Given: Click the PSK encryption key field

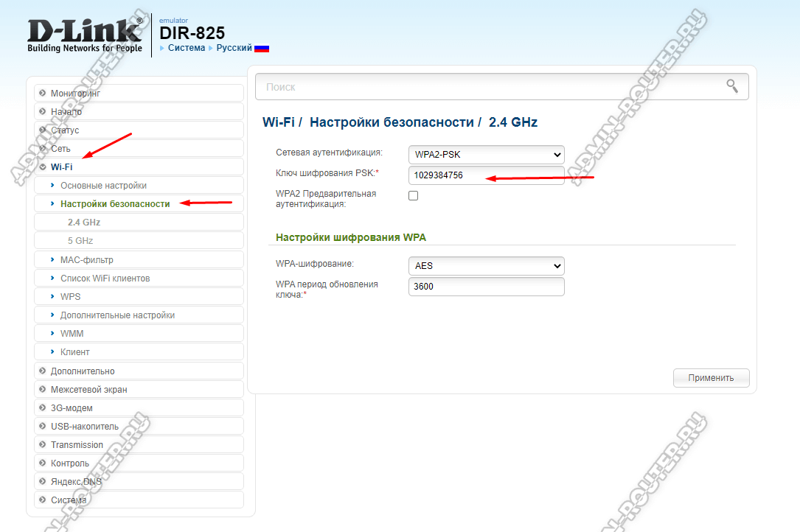Looking at the screenshot, I should pyautogui.click(x=486, y=175).
